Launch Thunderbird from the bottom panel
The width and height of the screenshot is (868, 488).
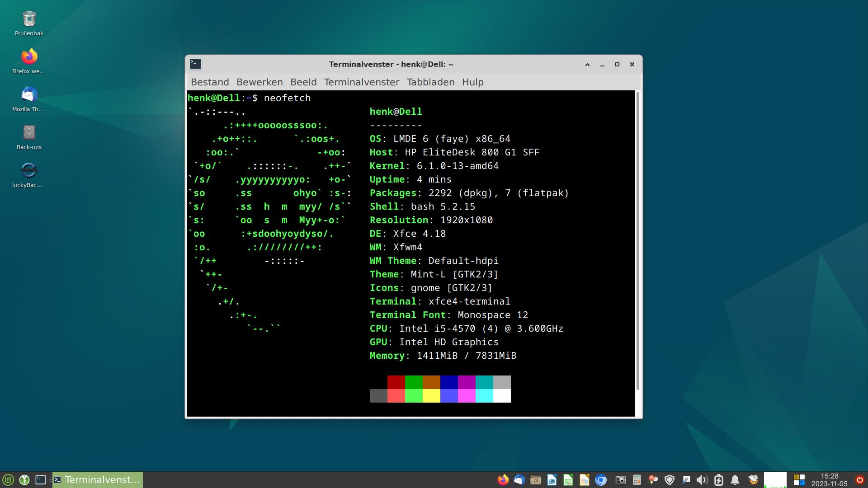pos(519,480)
